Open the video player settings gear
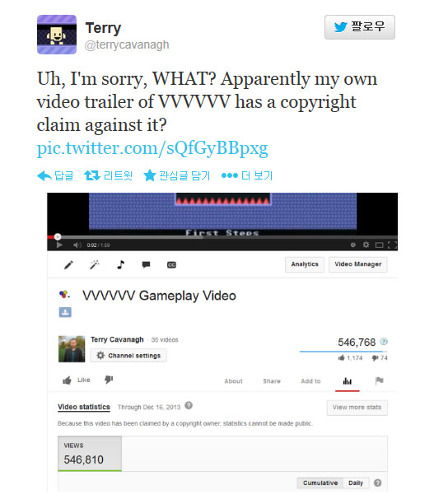 pos(366,245)
